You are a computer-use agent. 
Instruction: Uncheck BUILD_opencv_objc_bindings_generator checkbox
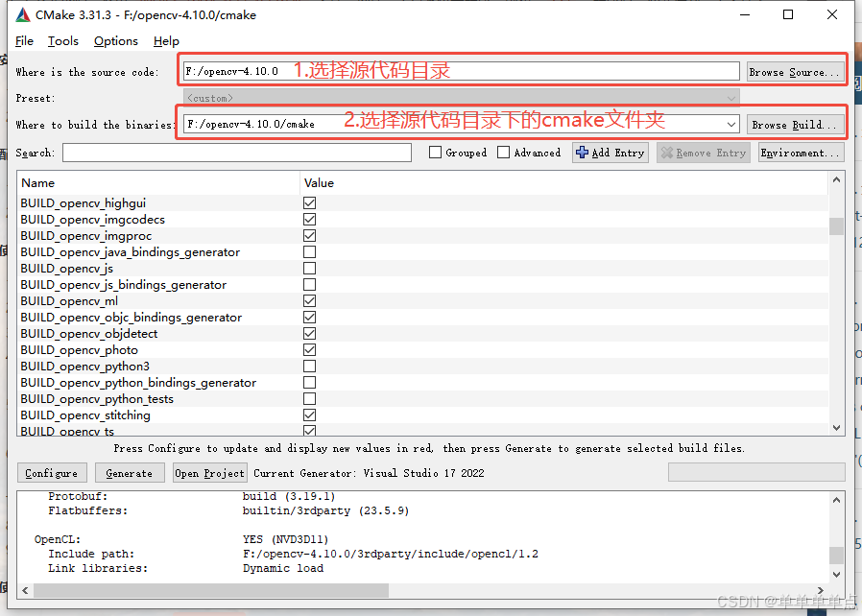click(309, 317)
